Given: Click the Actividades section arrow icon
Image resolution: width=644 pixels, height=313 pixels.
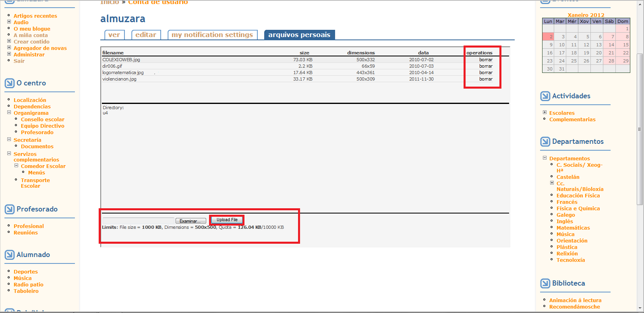Looking at the screenshot, I should tap(545, 96).
